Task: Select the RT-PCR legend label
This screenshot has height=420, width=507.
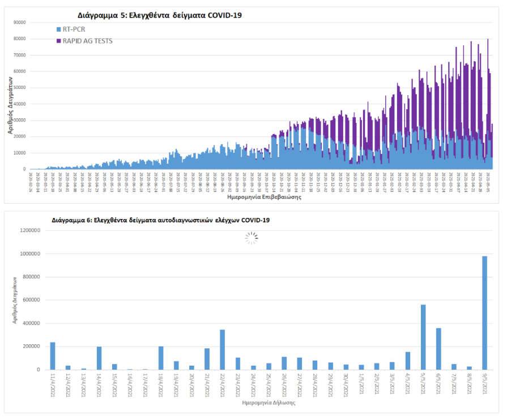Action: point(75,29)
